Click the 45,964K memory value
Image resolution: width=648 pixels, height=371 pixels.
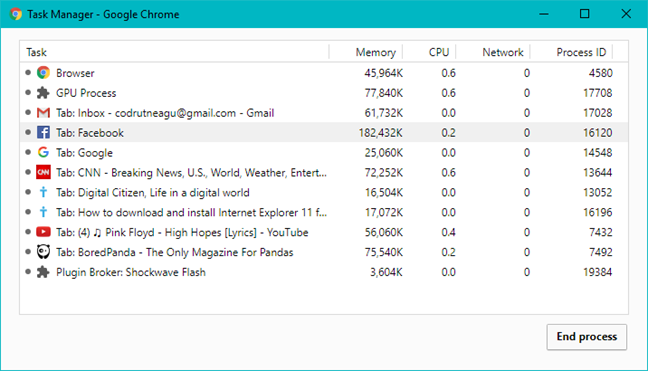point(383,73)
